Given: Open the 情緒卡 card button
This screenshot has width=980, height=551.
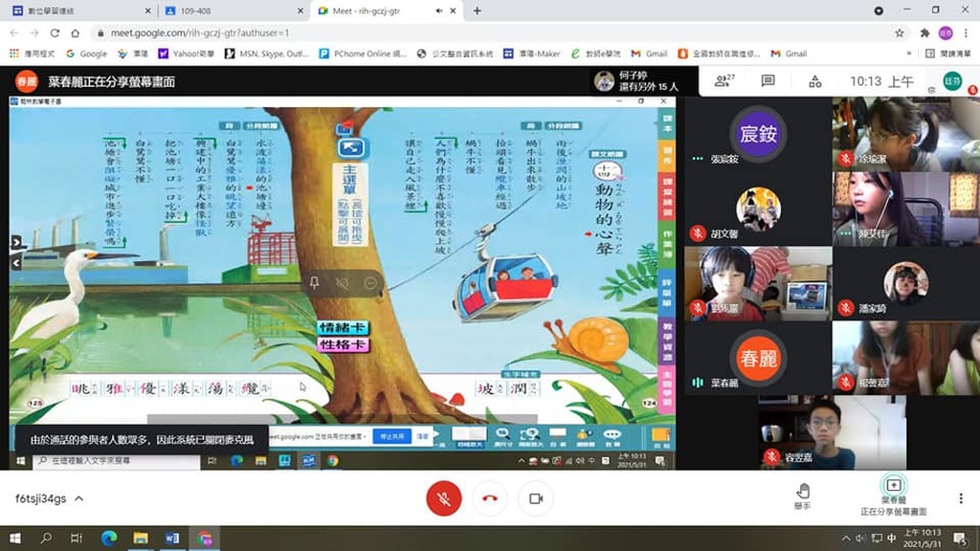Looking at the screenshot, I should click(343, 327).
